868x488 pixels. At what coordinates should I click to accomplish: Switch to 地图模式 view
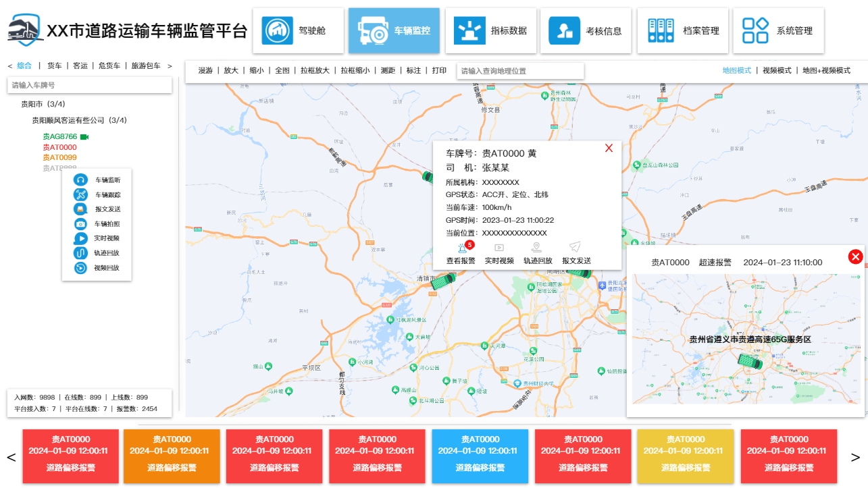(x=736, y=70)
